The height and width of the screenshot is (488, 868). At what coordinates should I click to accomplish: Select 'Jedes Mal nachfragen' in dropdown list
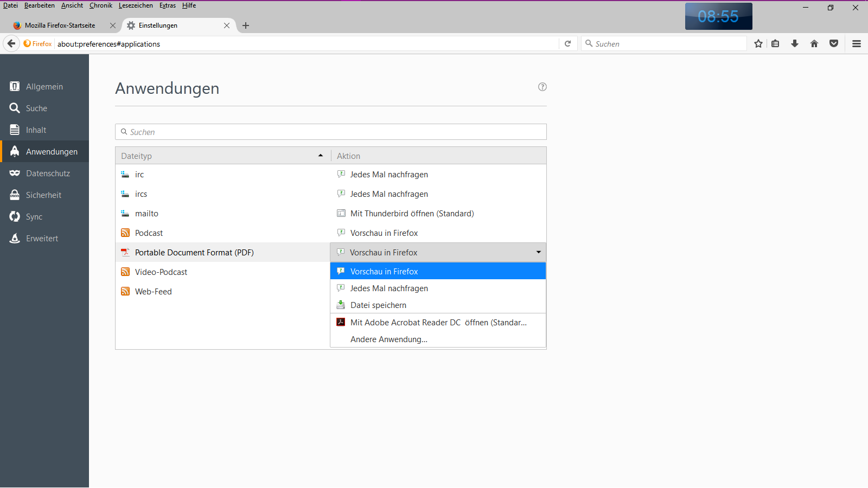389,288
